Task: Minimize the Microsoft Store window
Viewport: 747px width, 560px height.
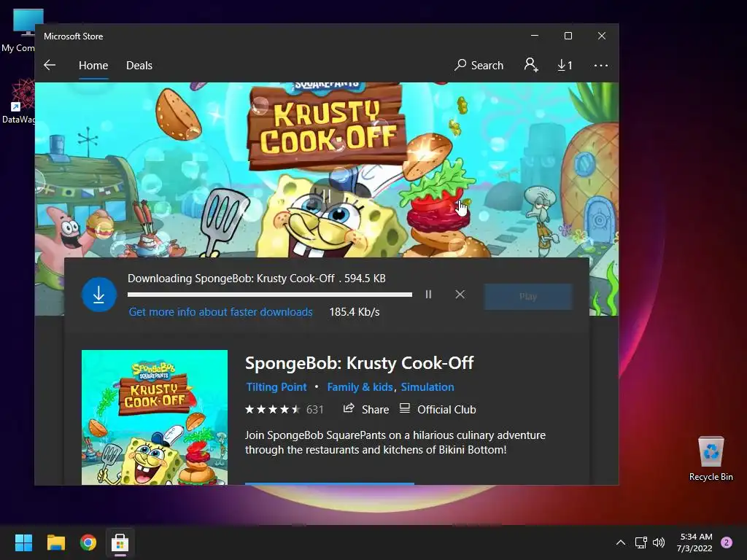Action: 535,36
